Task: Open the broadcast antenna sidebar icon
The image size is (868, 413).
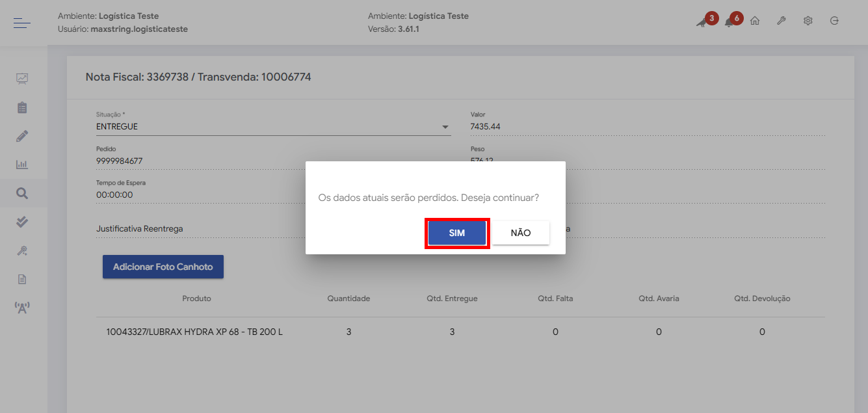Action: [22, 307]
